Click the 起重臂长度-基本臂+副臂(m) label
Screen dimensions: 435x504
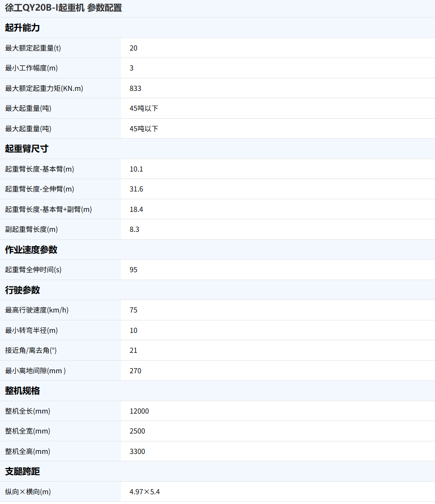[49, 209]
